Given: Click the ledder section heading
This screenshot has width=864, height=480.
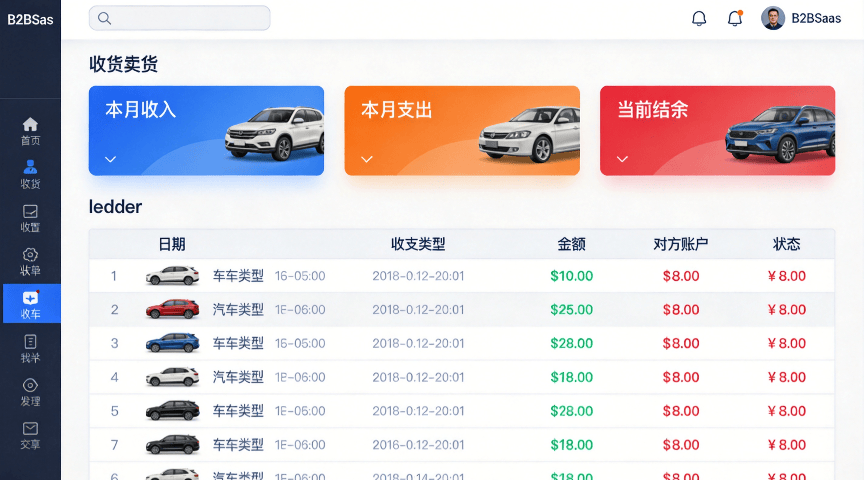Looking at the screenshot, I should click(115, 207).
